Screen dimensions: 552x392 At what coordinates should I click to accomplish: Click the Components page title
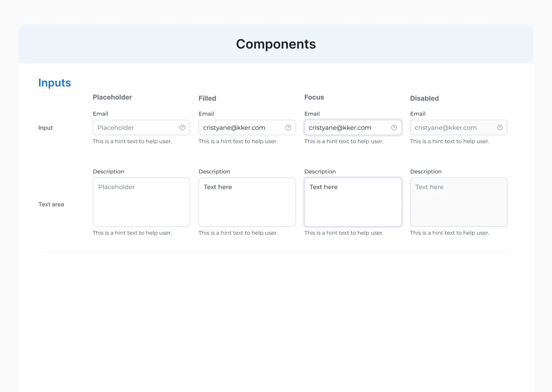276,44
